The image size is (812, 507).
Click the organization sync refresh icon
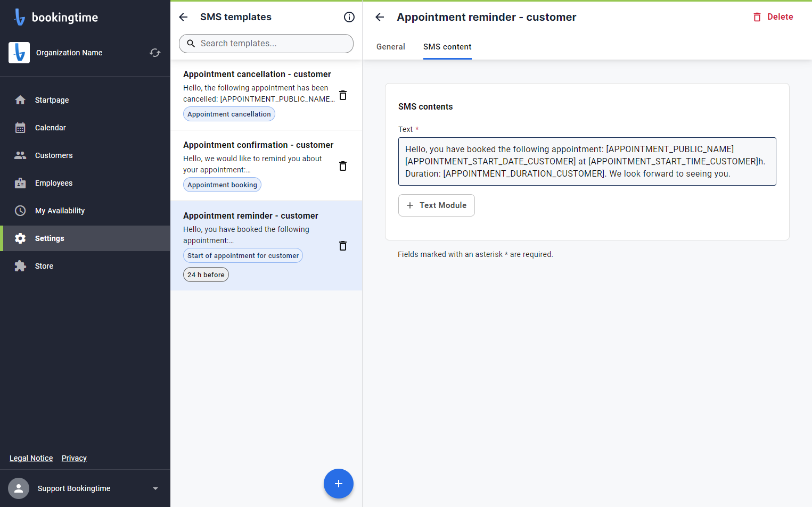[155, 53]
